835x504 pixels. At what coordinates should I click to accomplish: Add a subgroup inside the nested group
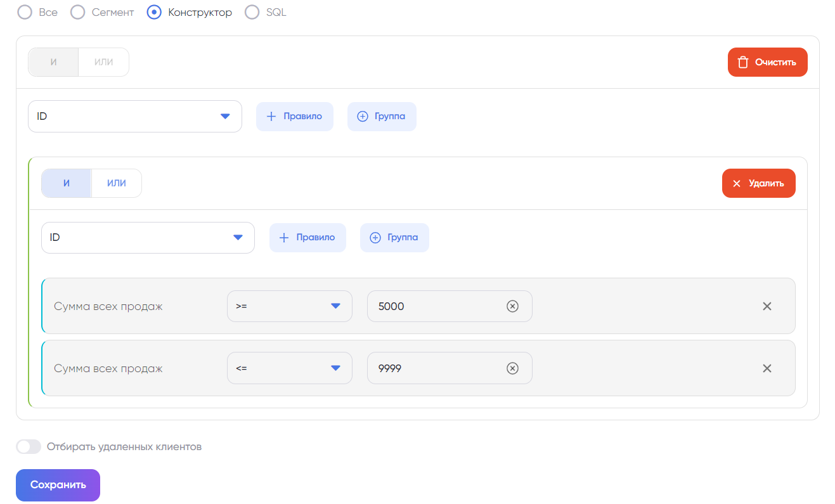[x=394, y=238]
